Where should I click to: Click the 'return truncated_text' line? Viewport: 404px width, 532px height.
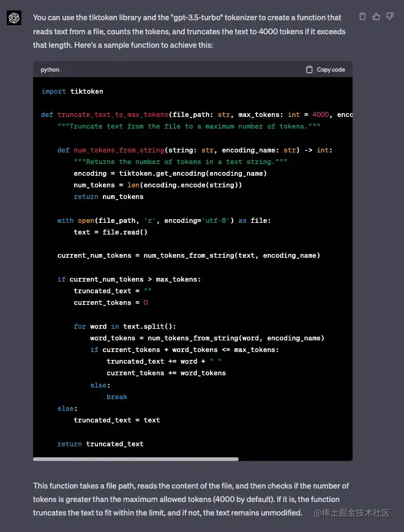point(100,444)
